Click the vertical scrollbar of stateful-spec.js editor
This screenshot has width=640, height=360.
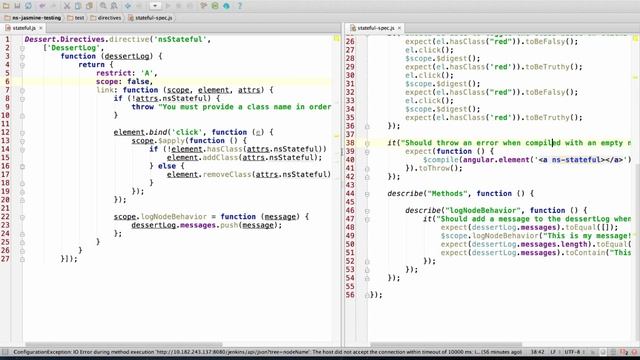tap(637, 253)
